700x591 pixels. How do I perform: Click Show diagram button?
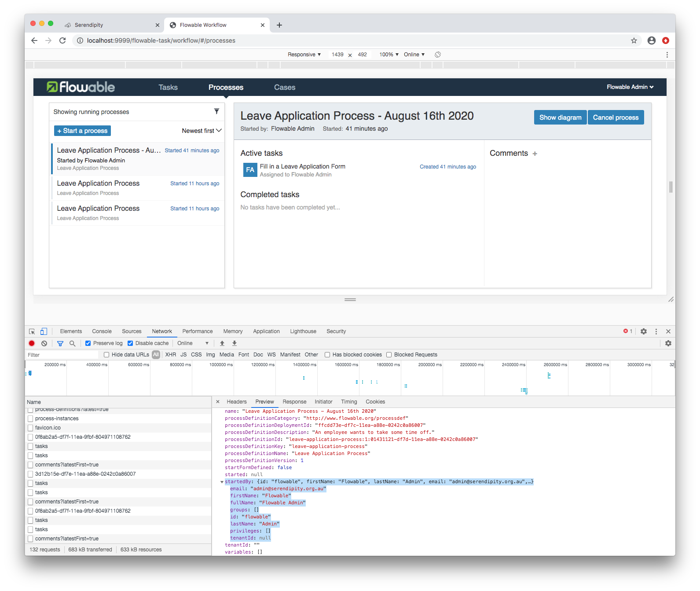click(560, 117)
